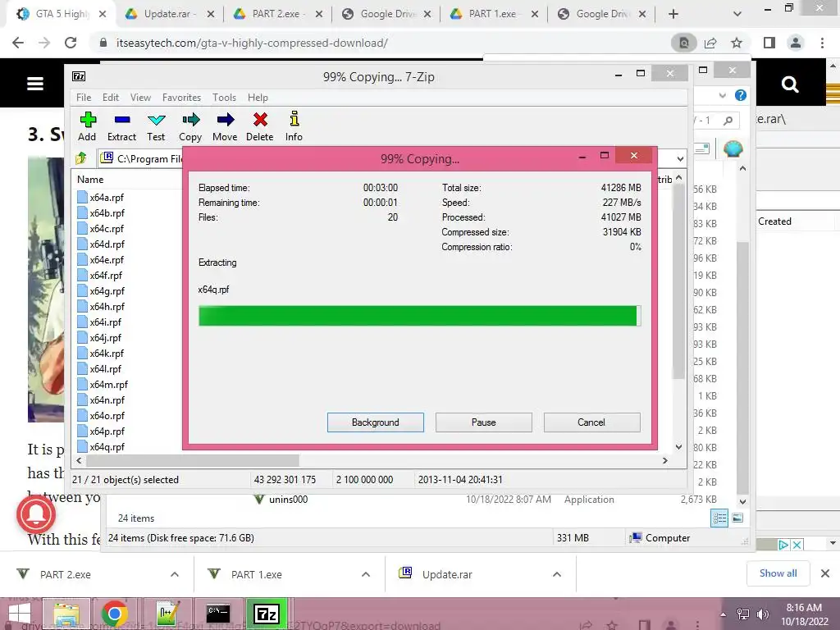This screenshot has width=840, height=630.
Task: Switch Explorer to details view icon
Action: pyautogui.click(x=719, y=518)
